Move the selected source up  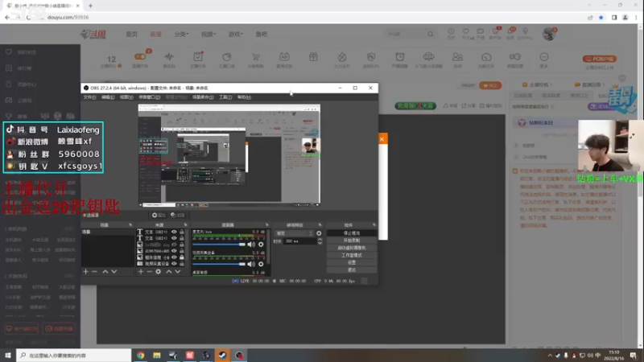point(169,272)
